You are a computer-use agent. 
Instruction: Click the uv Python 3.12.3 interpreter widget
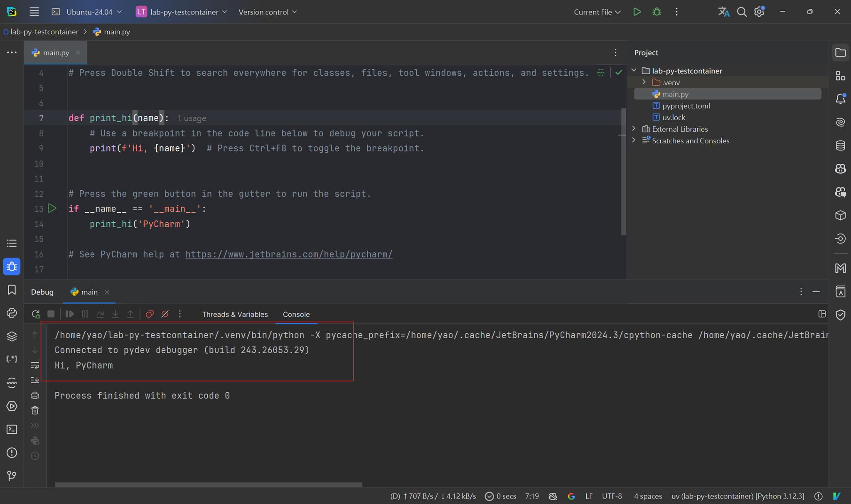pos(738,496)
